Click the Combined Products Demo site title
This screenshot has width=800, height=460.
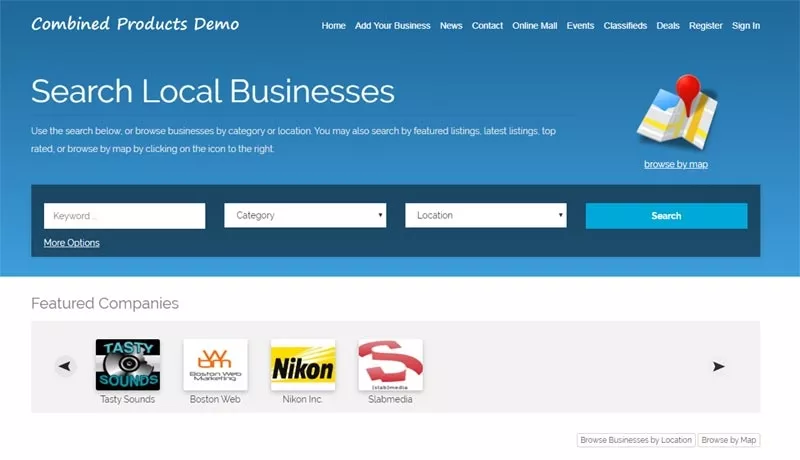pyautogui.click(x=135, y=23)
